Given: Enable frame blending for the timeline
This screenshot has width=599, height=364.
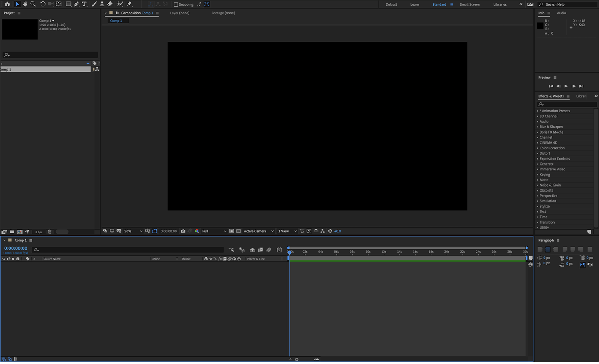Looking at the screenshot, I should click(261, 250).
